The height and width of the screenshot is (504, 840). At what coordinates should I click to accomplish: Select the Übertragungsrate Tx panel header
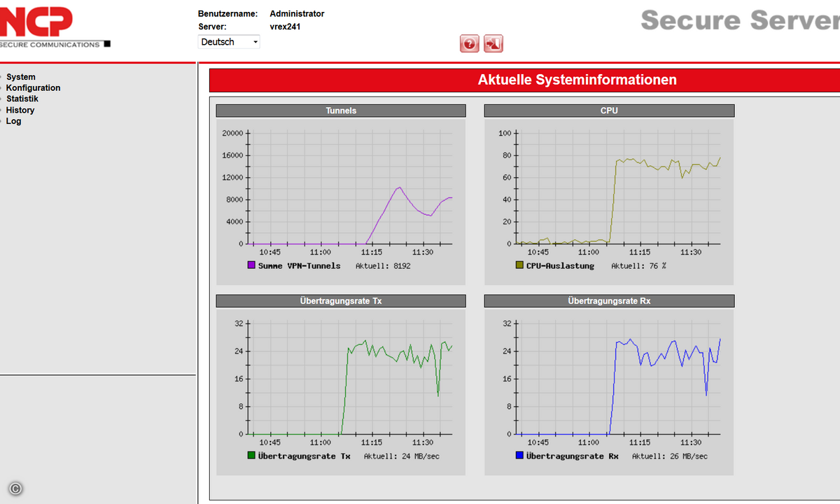(x=341, y=301)
